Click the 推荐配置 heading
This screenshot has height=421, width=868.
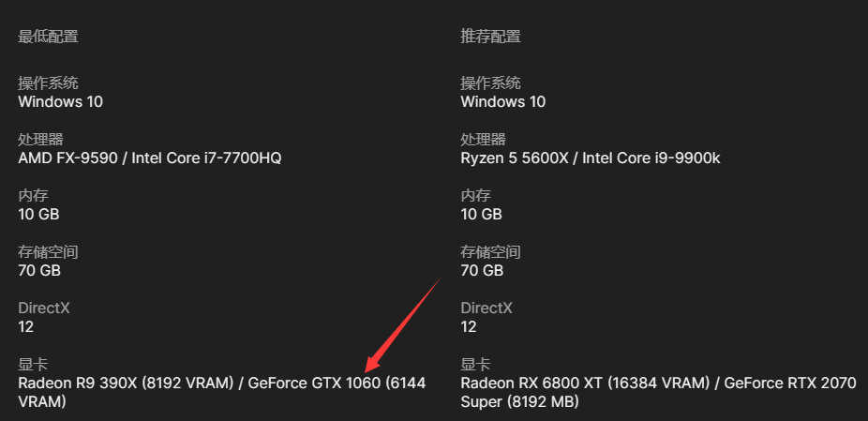[490, 38]
